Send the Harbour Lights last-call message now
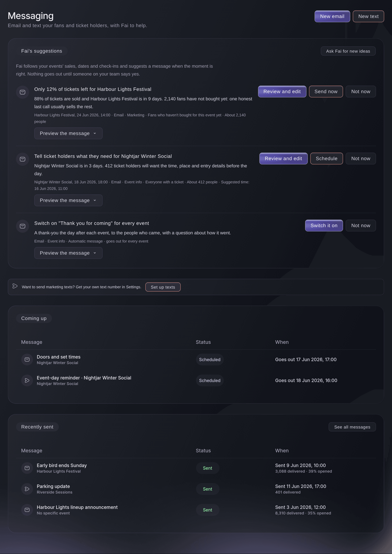The image size is (392, 554). click(326, 92)
